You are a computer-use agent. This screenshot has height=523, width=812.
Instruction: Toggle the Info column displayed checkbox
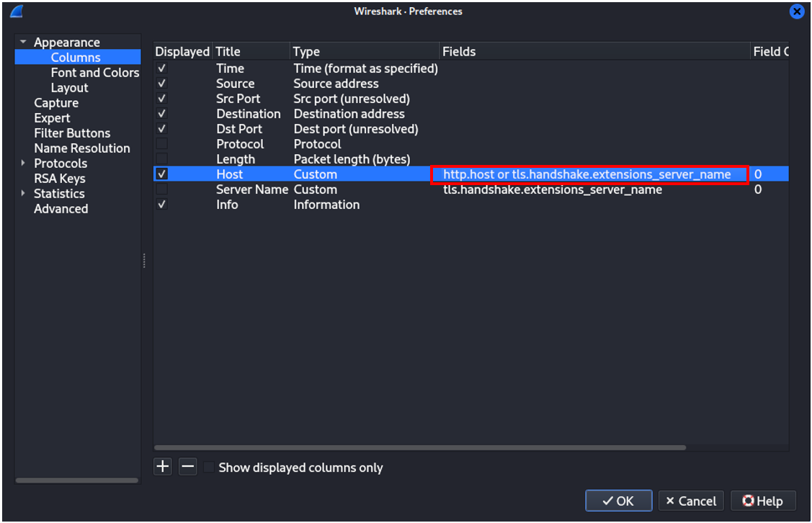pos(162,204)
